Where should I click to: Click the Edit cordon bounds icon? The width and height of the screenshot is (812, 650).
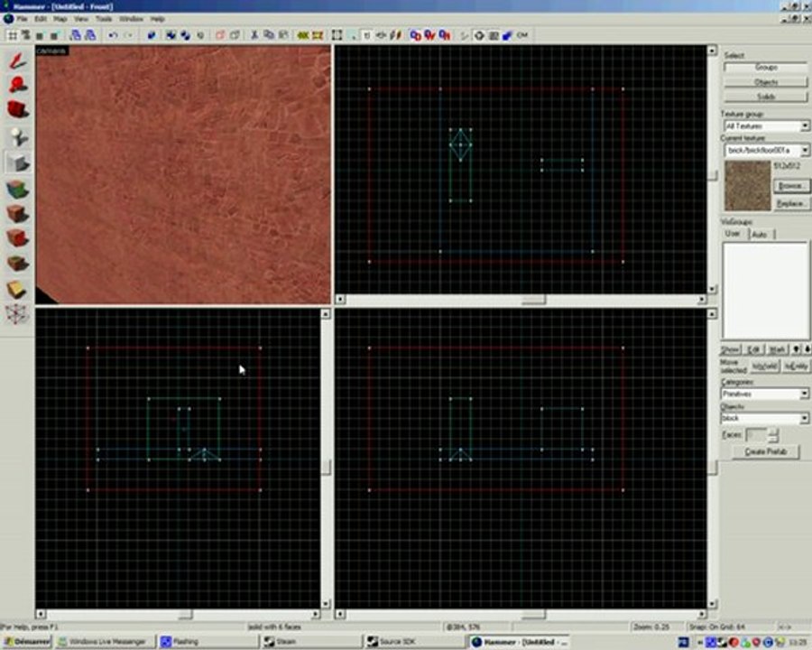tap(318, 35)
